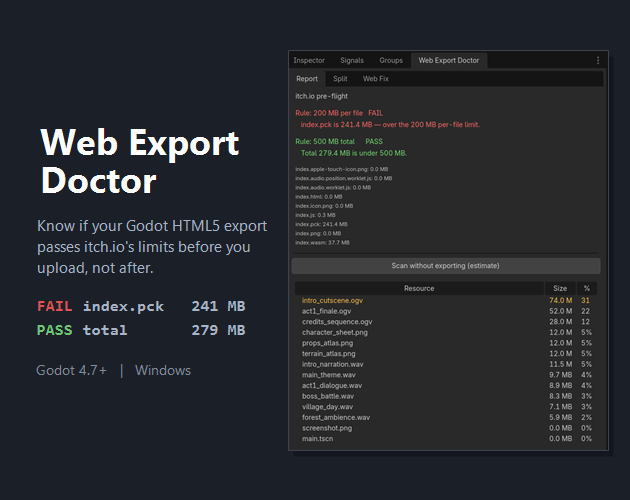Click the 'index.apple-touch-icon.png' line
This screenshot has width=630, height=500.
pyautogui.click(x=342, y=169)
